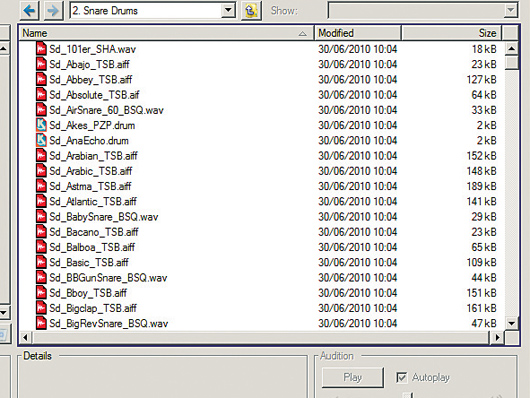Select file name Sd_Akes_PZP.drum
Image resolution: width=530 pixels, height=398 pixels.
(92, 125)
